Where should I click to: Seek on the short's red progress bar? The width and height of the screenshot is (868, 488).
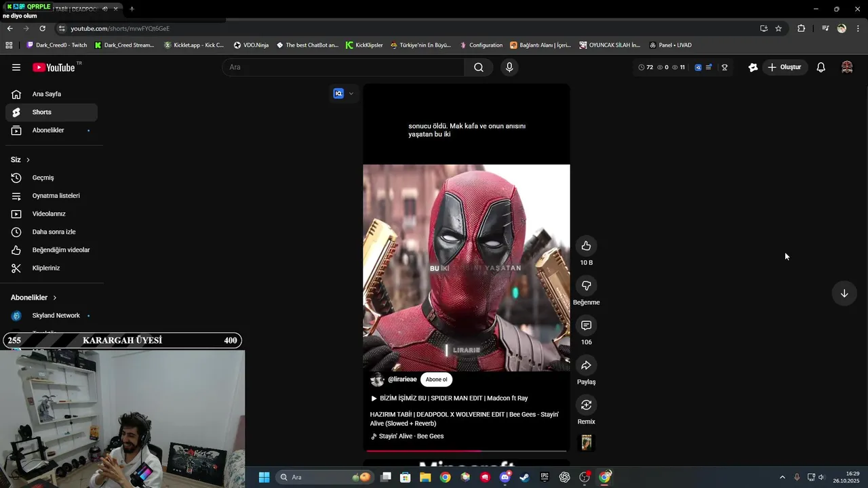(467, 450)
